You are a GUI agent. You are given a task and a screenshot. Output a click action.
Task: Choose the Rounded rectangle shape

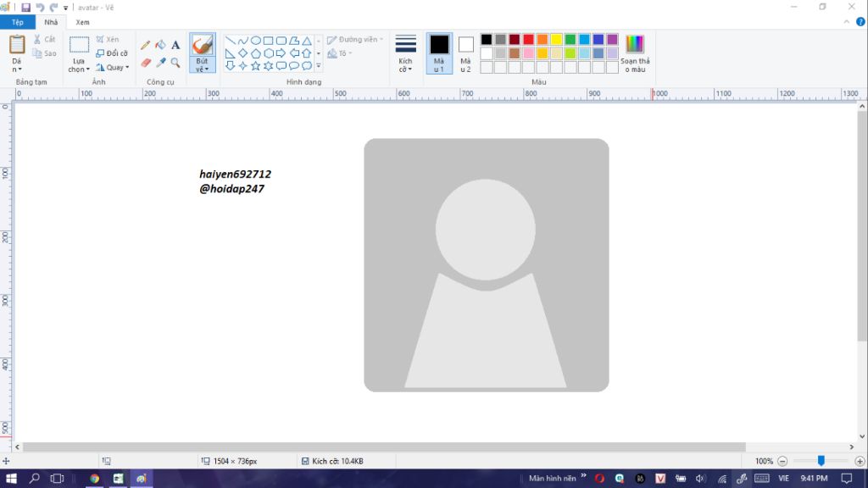tap(281, 41)
